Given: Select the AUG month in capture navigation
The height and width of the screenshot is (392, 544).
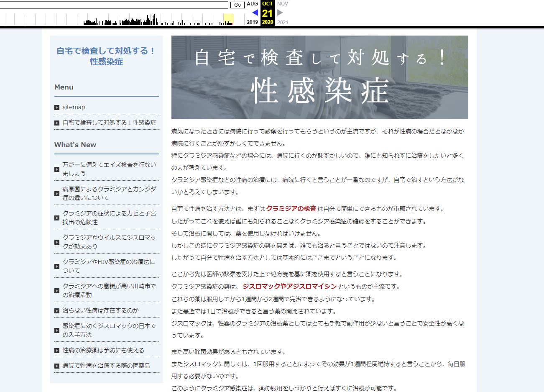Looking at the screenshot, I should click(253, 4).
